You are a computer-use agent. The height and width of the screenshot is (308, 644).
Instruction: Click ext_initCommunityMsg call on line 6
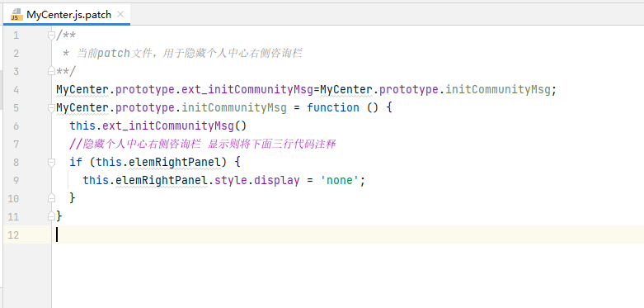[x=168, y=126]
